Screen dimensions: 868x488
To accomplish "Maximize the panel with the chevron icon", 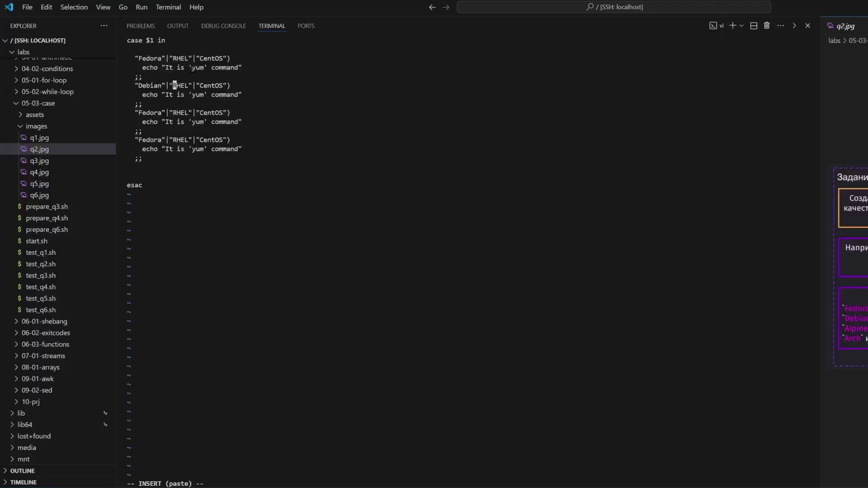I will (794, 26).
